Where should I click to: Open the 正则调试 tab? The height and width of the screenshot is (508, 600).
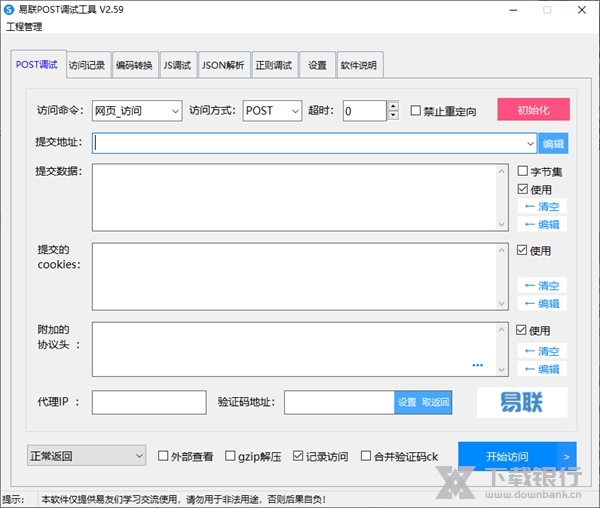pyautogui.click(x=274, y=65)
